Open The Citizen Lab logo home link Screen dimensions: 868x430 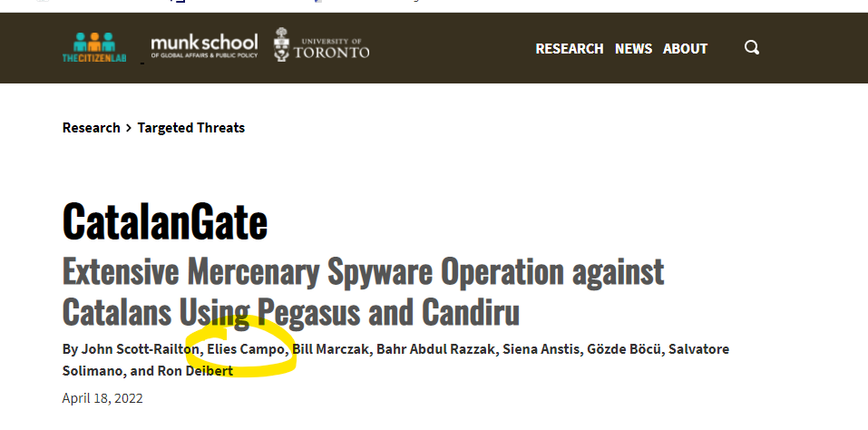point(94,47)
